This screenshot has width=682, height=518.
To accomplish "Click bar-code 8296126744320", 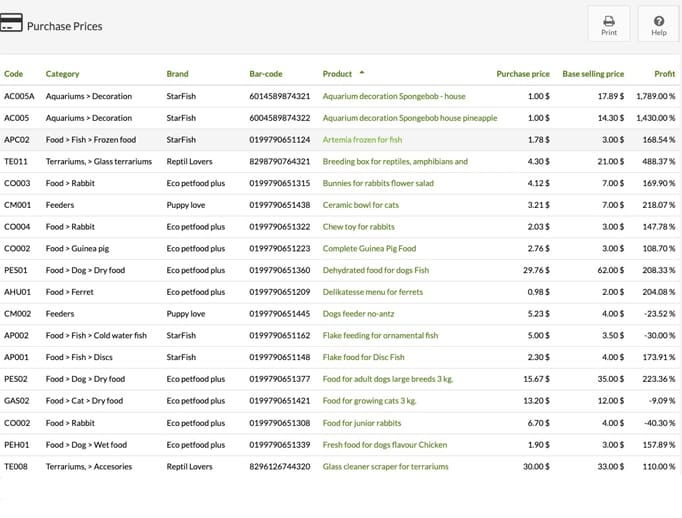I will (280, 466).
